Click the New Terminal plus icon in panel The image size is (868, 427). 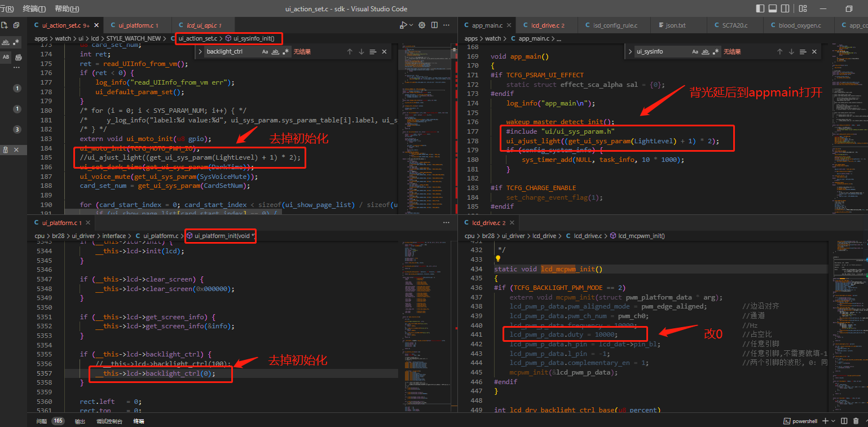[x=825, y=421]
